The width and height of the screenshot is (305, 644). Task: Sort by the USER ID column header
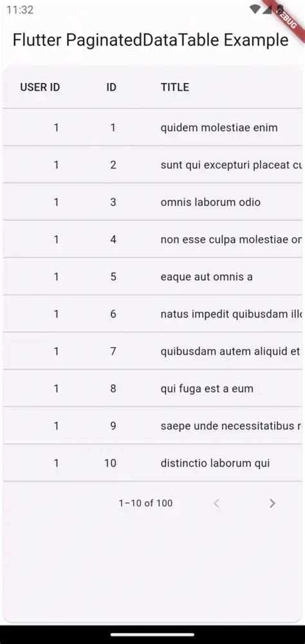point(40,87)
